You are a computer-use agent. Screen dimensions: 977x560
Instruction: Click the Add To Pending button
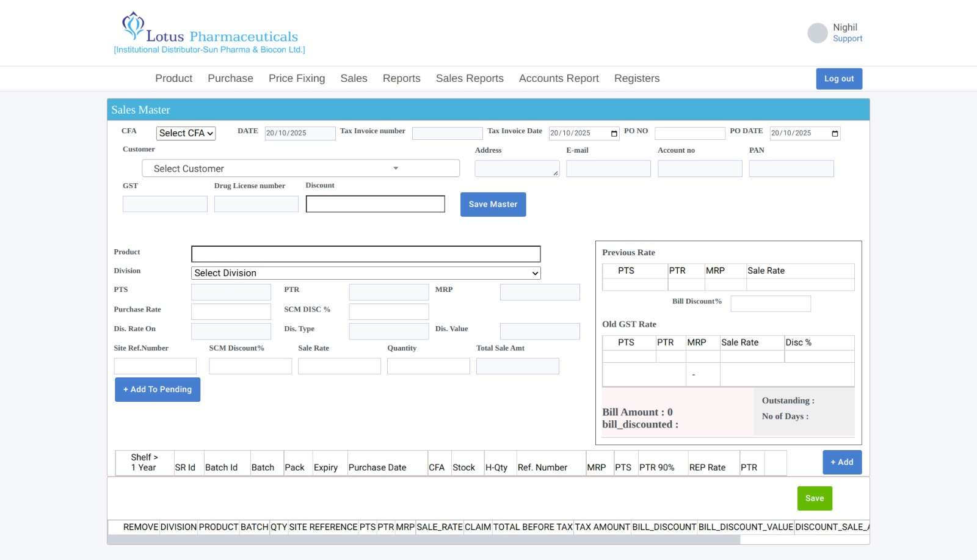[158, 390]
